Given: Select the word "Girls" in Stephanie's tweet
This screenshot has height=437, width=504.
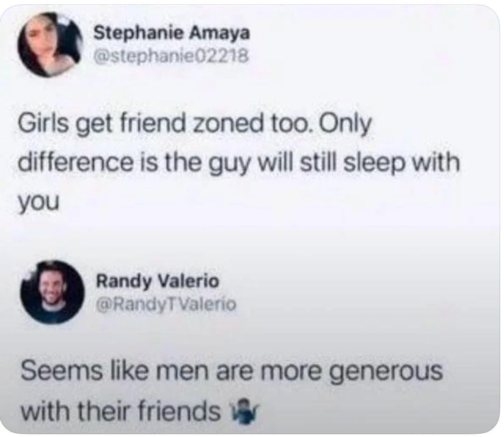Looking at the screenshot, I should 43,123.
